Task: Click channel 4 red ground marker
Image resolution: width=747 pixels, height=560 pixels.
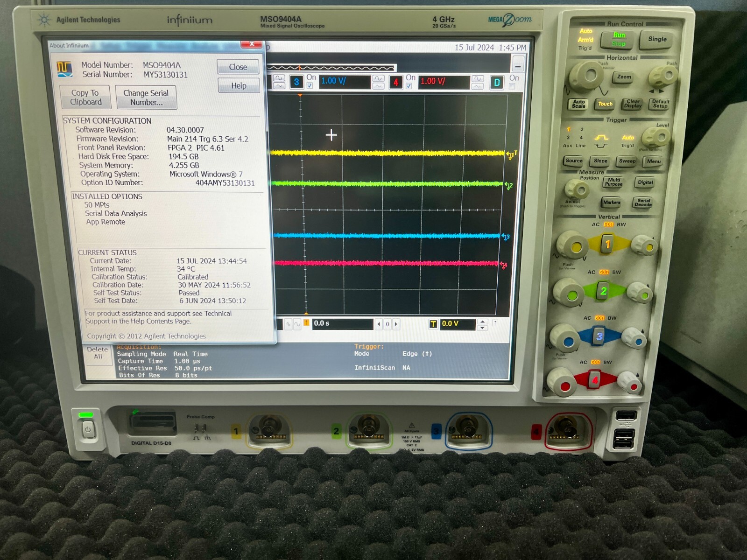Action: point(503,266)
